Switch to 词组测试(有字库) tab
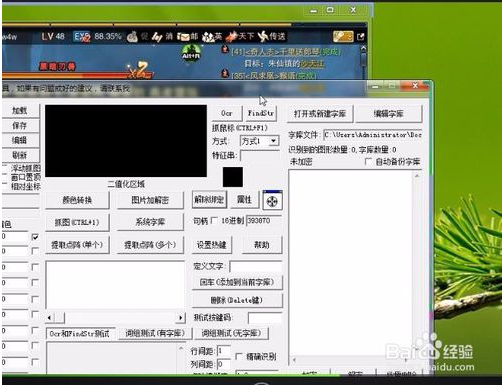 coord(155,333)
